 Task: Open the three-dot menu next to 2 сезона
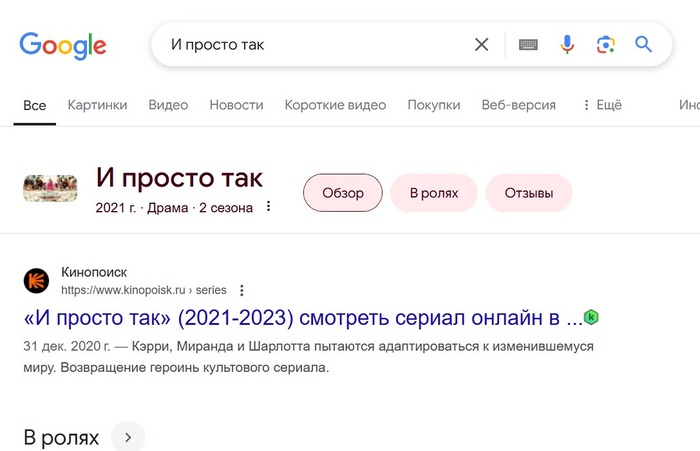click(268, 206)
